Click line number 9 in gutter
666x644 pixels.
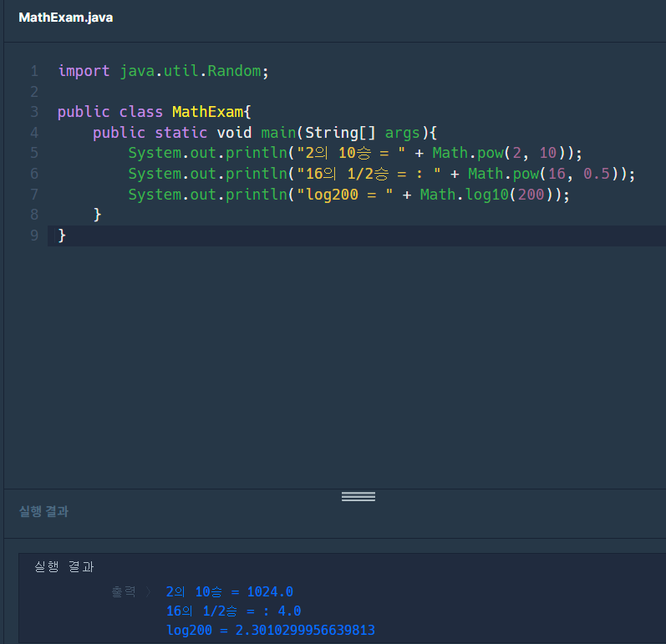tap(34, 236)
